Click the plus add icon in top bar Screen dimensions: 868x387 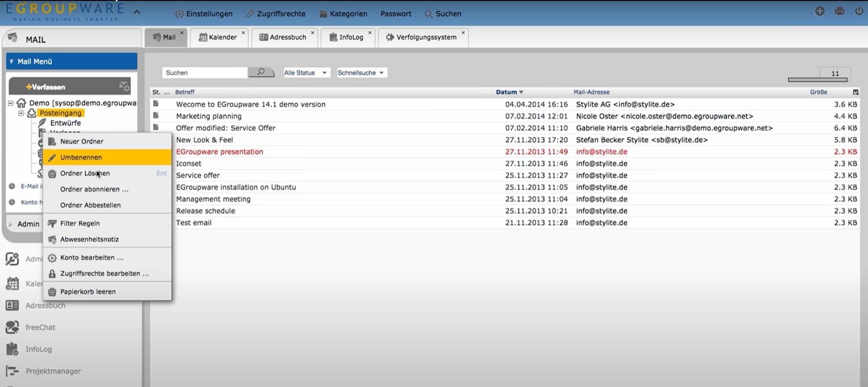tap(819, 11)
